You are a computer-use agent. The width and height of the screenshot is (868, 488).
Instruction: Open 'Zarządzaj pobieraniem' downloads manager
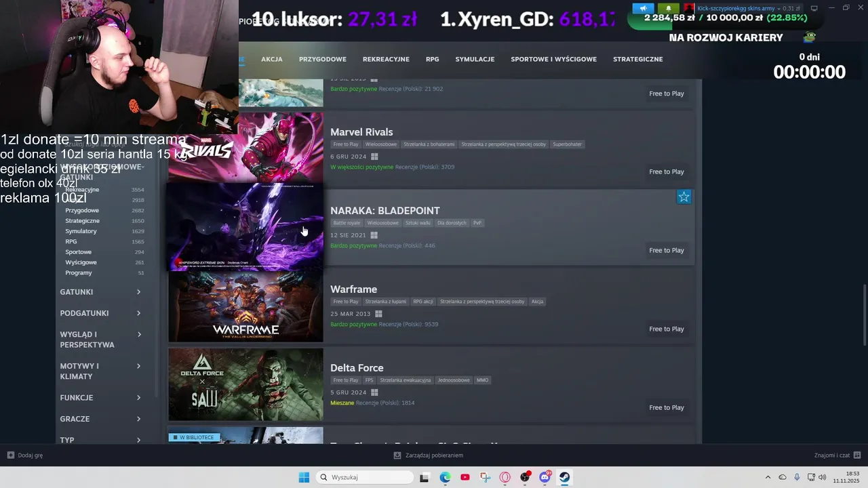(x=429, y=455)
